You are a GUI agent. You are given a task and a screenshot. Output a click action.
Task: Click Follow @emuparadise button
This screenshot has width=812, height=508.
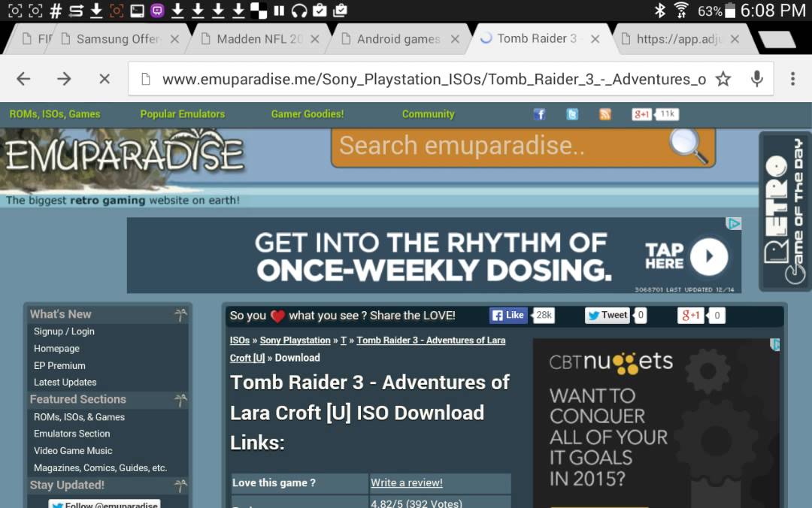pyautogui.click(x=105, y=504)
